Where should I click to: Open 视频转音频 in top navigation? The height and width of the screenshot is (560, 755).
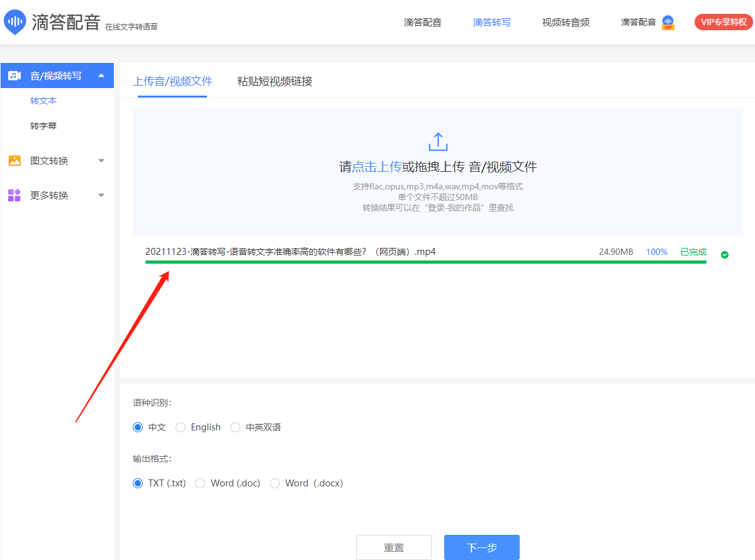[566, 23]
